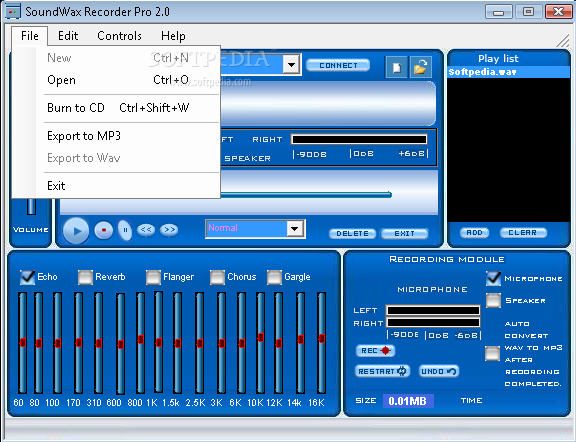Uncheck the Echo effect checkbox
The width and height of the screenshot is (576, 442).
point(28,277)
